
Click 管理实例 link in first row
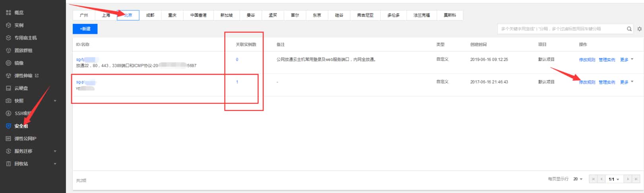(607, 60)
